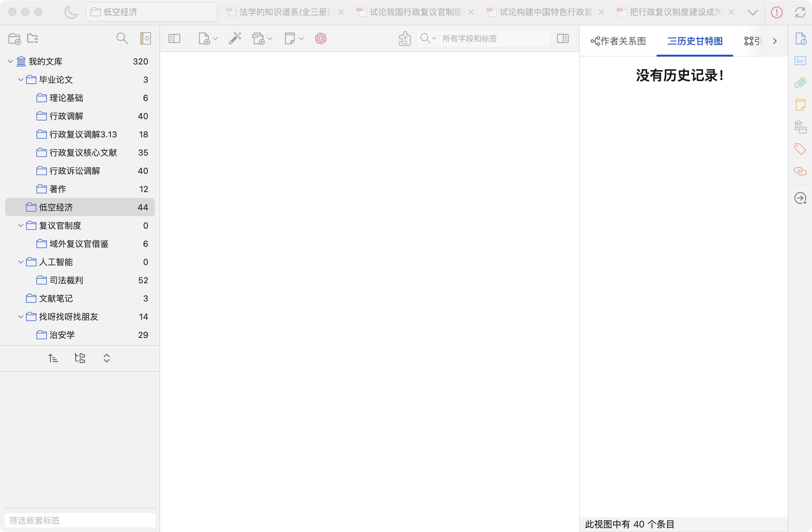Toggle the left collection pane
The width and height of the screenshot is (812, 532).
pos(174,39)
